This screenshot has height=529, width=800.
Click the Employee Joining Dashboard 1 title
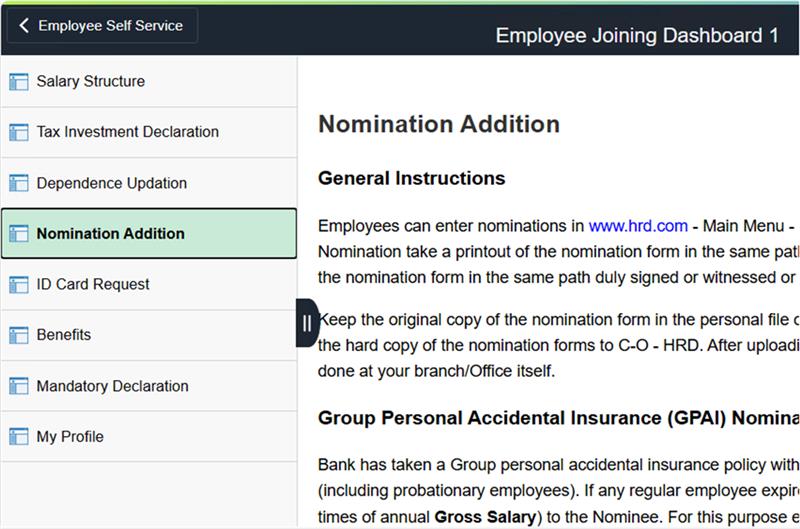pos(637,36)
